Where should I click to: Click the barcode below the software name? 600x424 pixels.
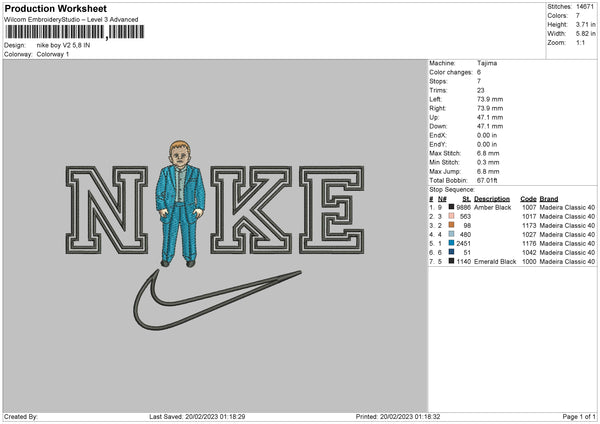tap(73, 32)
